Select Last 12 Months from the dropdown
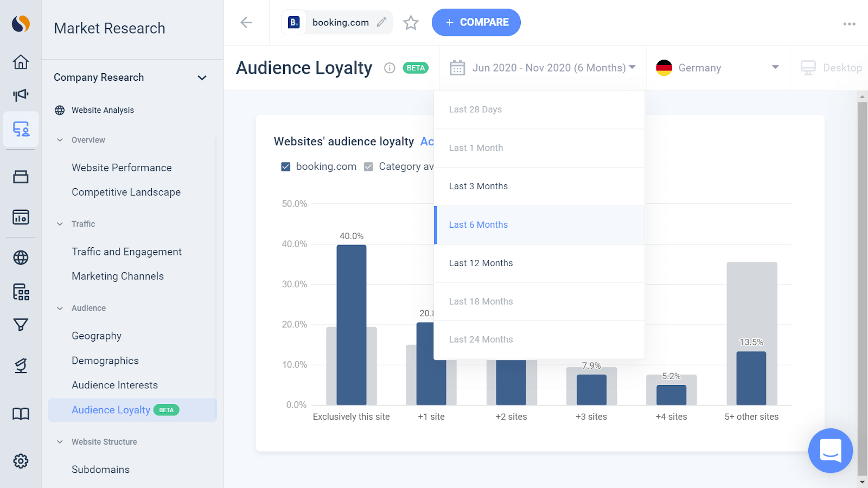The image size is (868, 488). pos(481,263)
